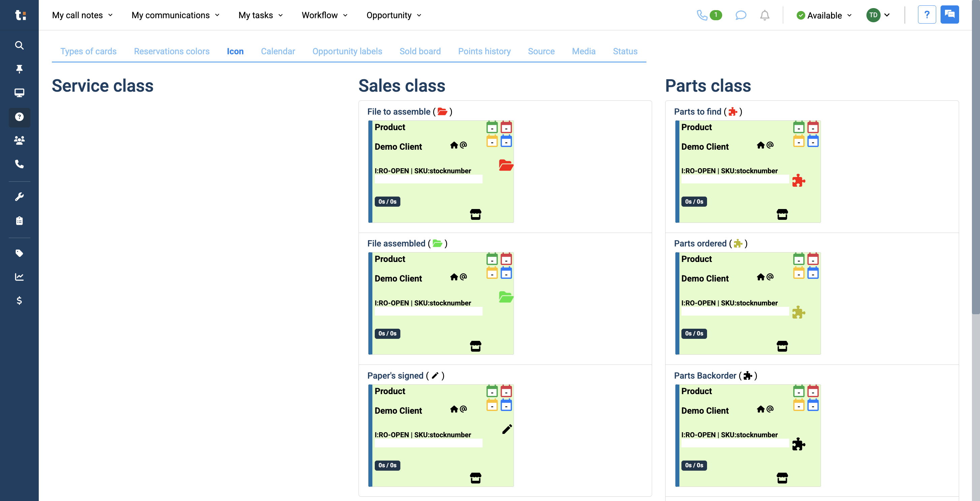Click the dollar billing icon in the sidebar
The image size is (980, 501).
point(19,301)
